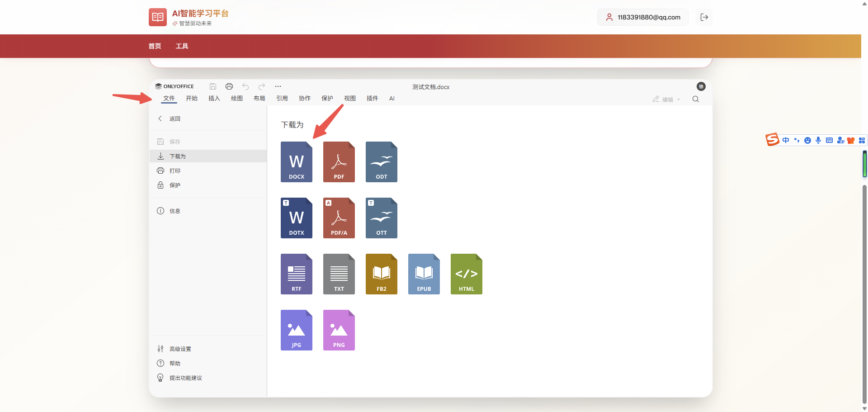Screen dimensions: 868x412
Task: Open the 插件 plugins tab
Action: 373,99
